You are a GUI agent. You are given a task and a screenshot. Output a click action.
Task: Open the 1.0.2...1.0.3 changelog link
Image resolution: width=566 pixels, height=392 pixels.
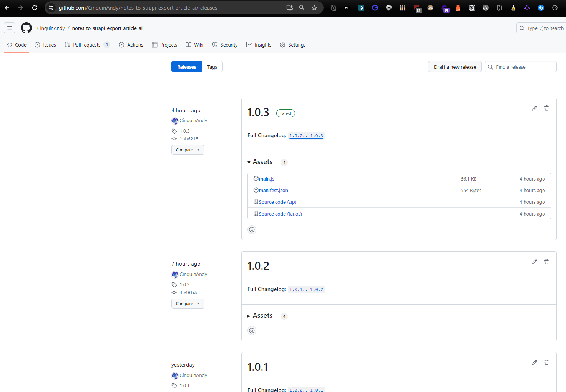[x=306, y=136]
